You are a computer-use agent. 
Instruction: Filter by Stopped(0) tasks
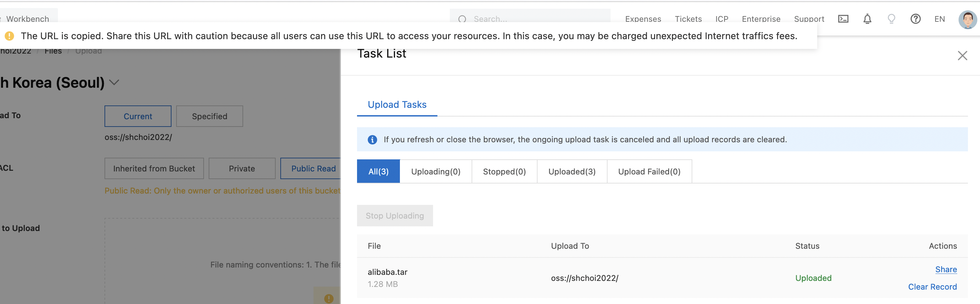point(504,171)
